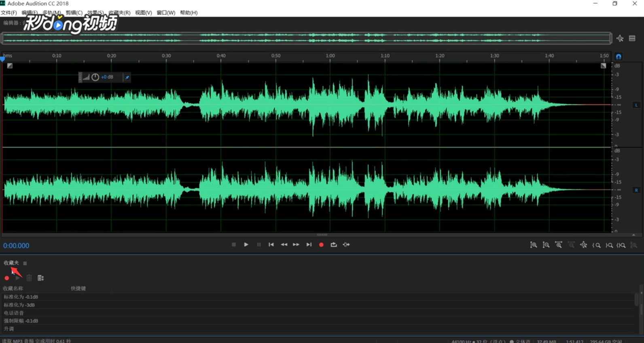Image resolution: width=644 pixels, height=343 pixels.
Task: Fast forward the audio in transport controls
Action: pyautogui.click(x=296, y=245)
